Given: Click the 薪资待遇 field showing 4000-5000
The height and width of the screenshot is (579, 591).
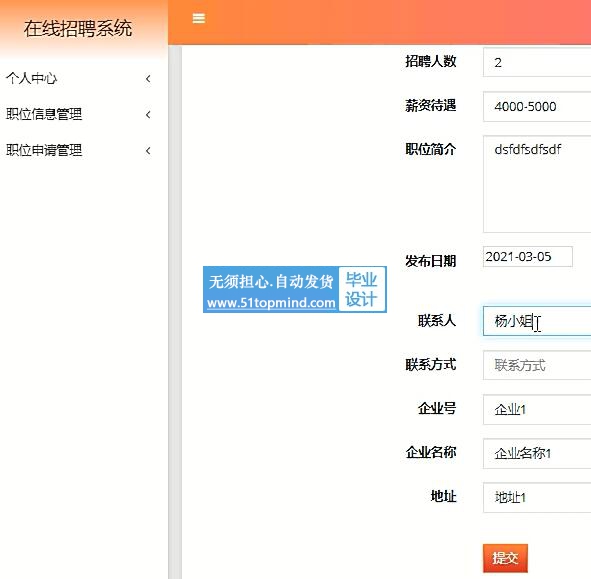Looking at the screenshot, I should 537,106.
